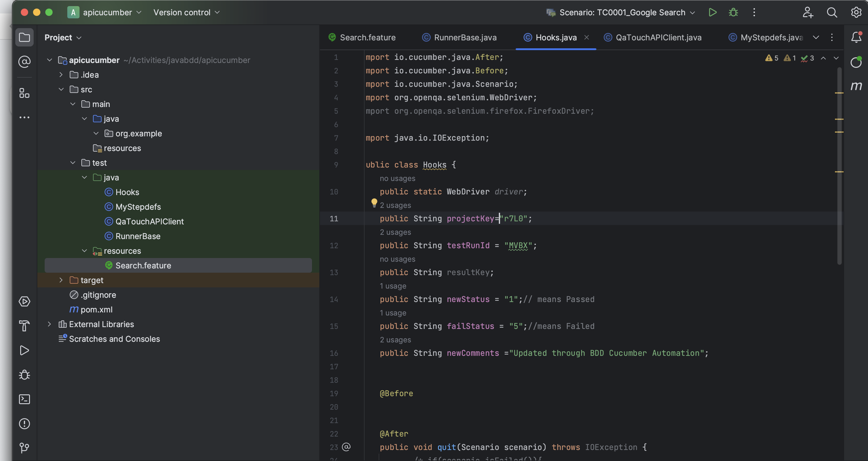Open the Terminal tool window
The image size is (868, 461).
(24, 399)
